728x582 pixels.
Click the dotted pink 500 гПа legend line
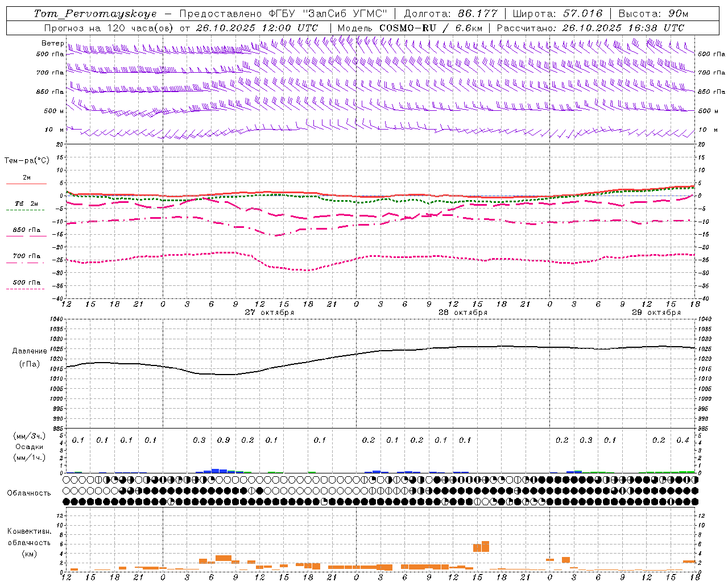(x=25, y=289)
